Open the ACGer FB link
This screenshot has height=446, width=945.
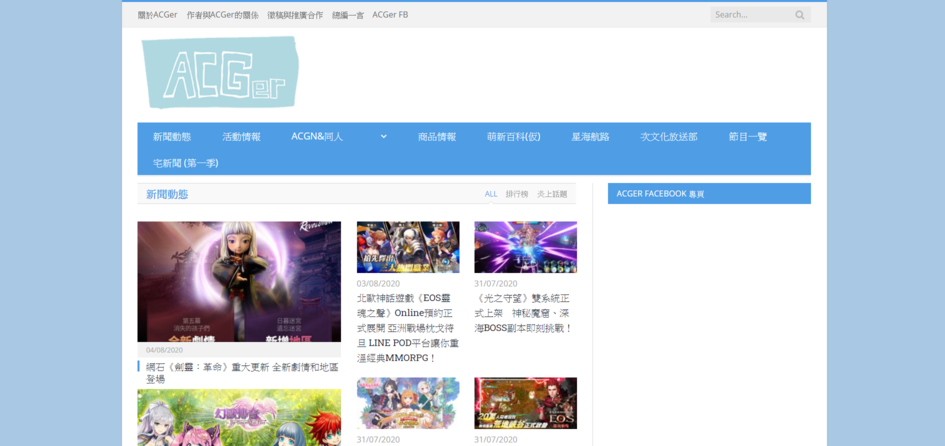click(390, 15)
